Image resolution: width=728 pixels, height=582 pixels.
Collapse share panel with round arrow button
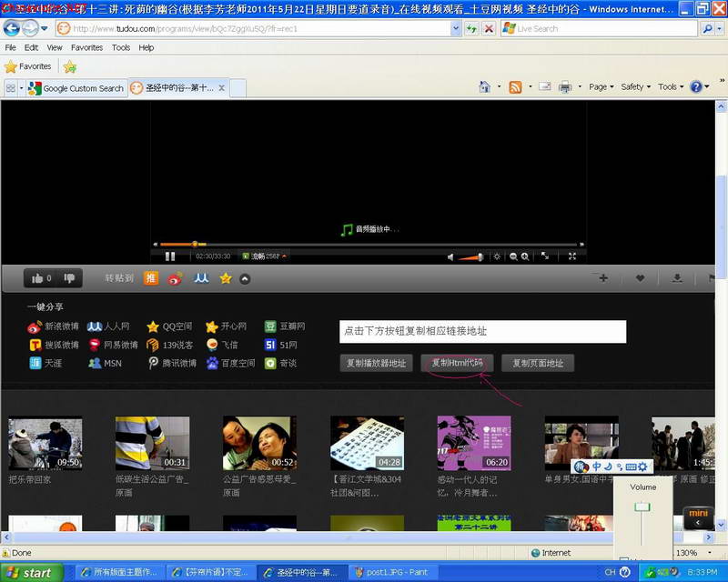[x=245, y=279]
